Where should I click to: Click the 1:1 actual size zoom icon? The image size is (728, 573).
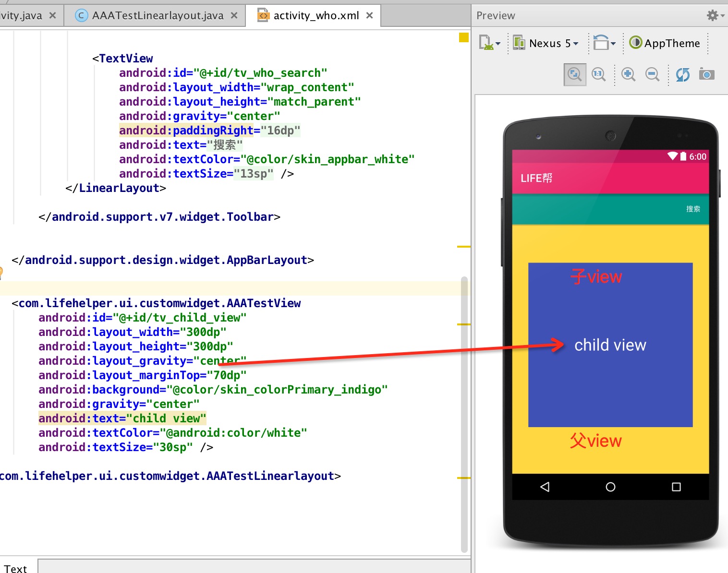point(598,74)
